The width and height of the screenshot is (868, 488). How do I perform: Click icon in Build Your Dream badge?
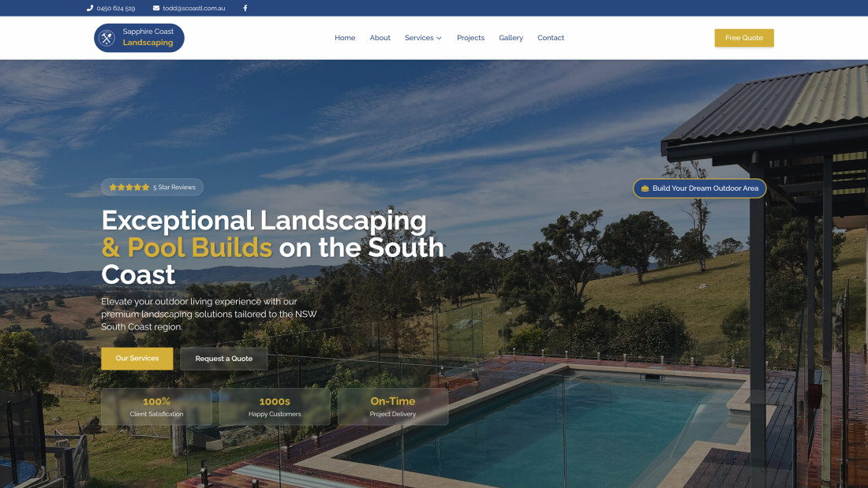click(x=645, y=188)
